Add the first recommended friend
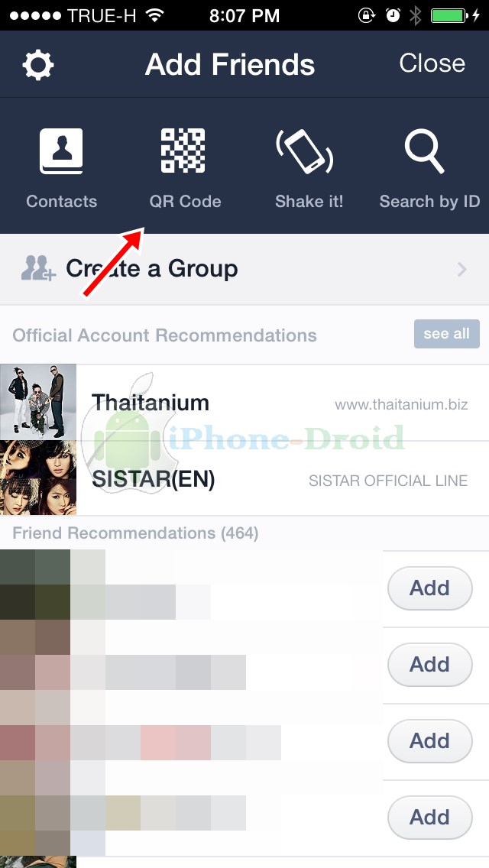 click(x=429, y=588)
